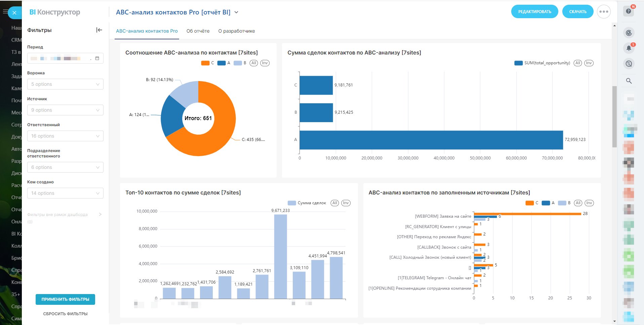Viewport: 644px width, 325px height.
Task: Open the 'О разработчике' tab
Action: coord(236,31)
